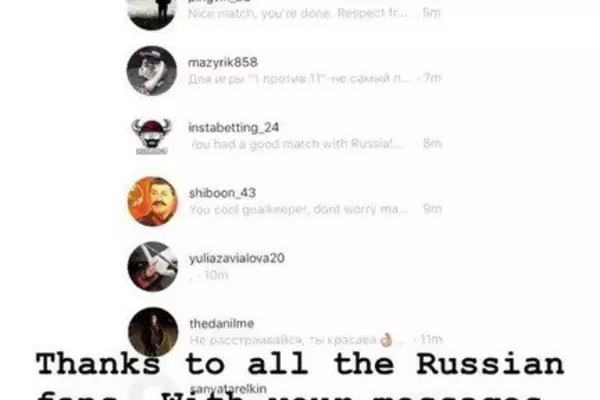Open mazyrik858 profile picture
This screenshot has width=600, height=400.
[152, 70]
